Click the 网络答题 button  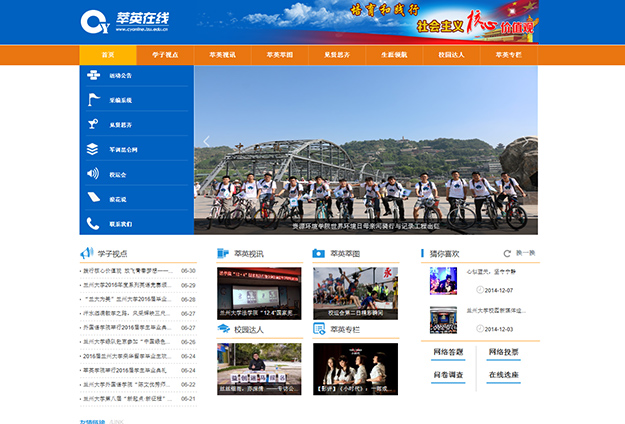(x=448, y=353)
